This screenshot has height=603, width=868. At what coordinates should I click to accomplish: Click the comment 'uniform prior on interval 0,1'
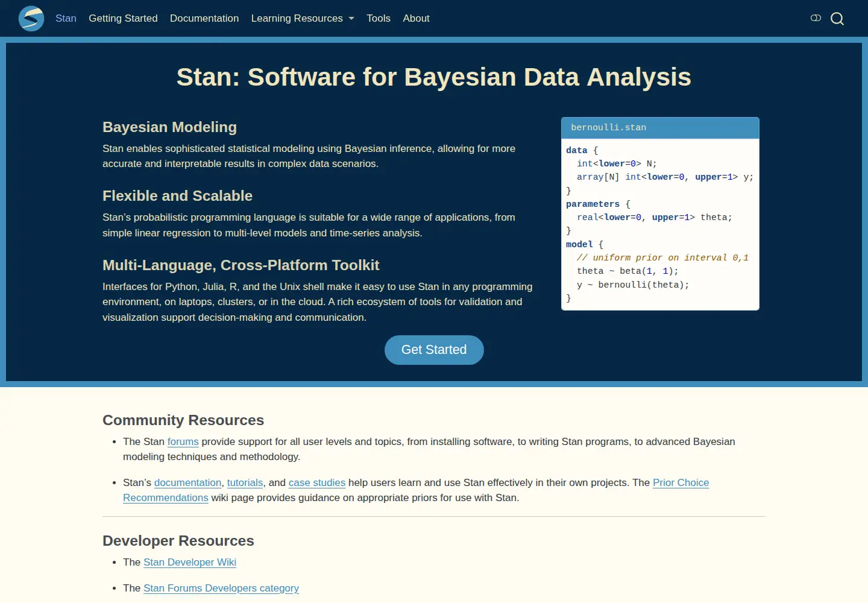662,257
